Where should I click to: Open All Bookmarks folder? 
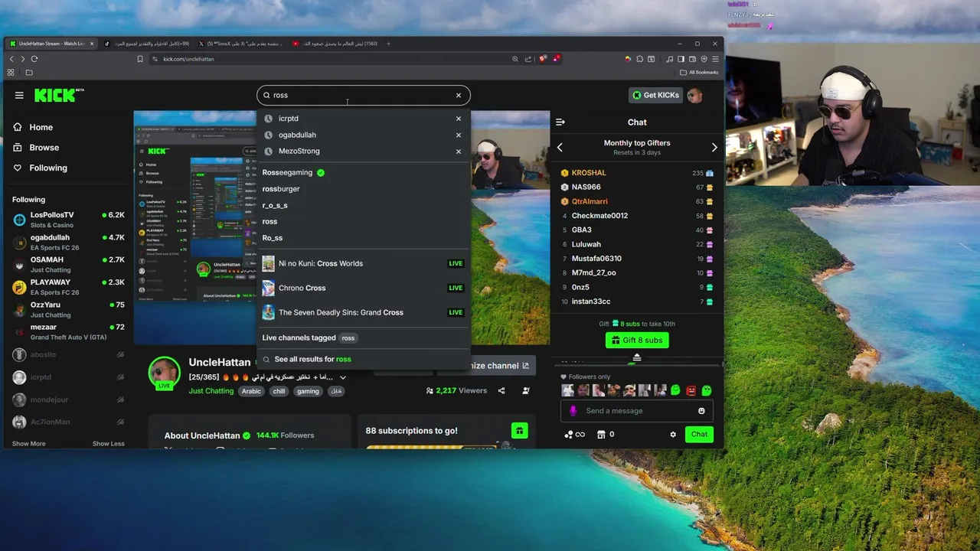(x=699, y=73)
